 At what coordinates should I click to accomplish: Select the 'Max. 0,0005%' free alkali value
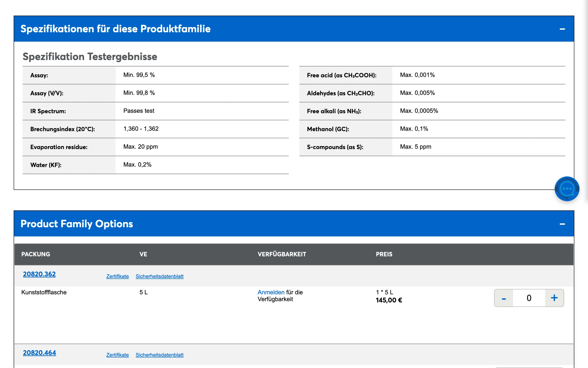tap(419, 111)
